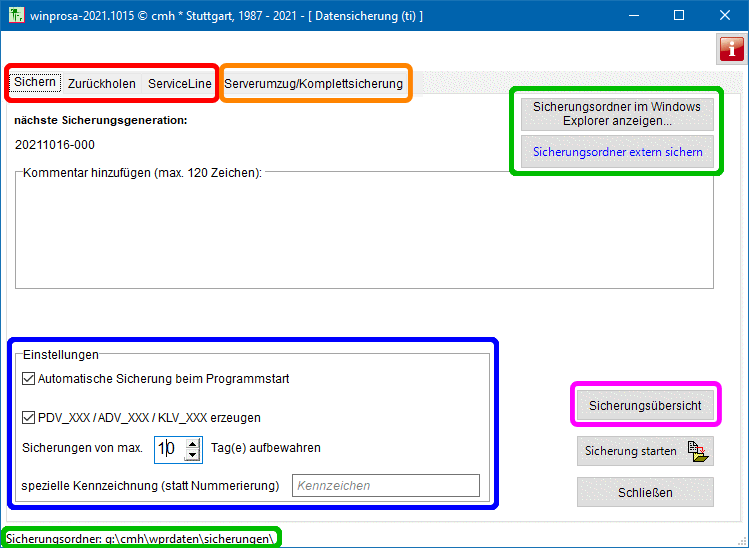Viewport: 749px width, 548px height.
Task: Toggle PDV_XXX / ADV_XXX / KLV_XXX erzeugen checkbox
Action: click(x=28, y=417)
